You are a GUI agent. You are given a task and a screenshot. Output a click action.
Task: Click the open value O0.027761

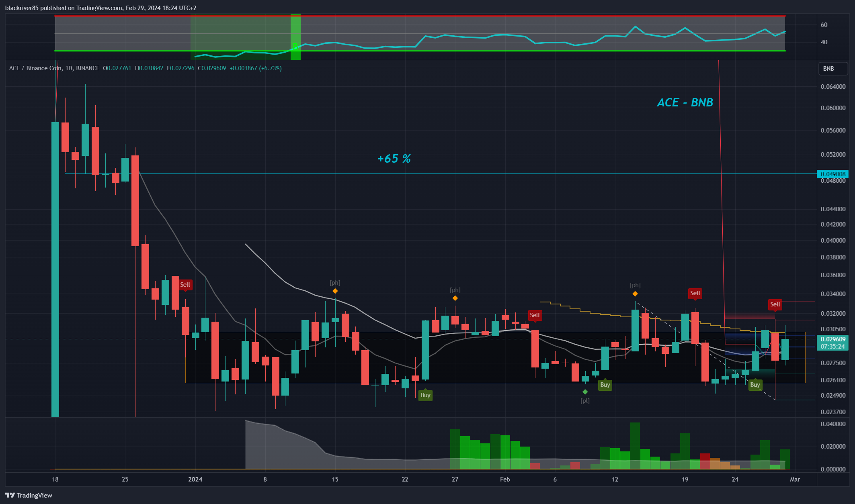click(117, 68)
